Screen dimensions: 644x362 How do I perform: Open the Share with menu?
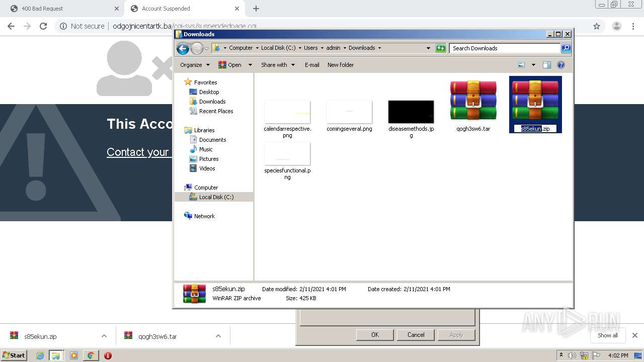coord(278,65)
